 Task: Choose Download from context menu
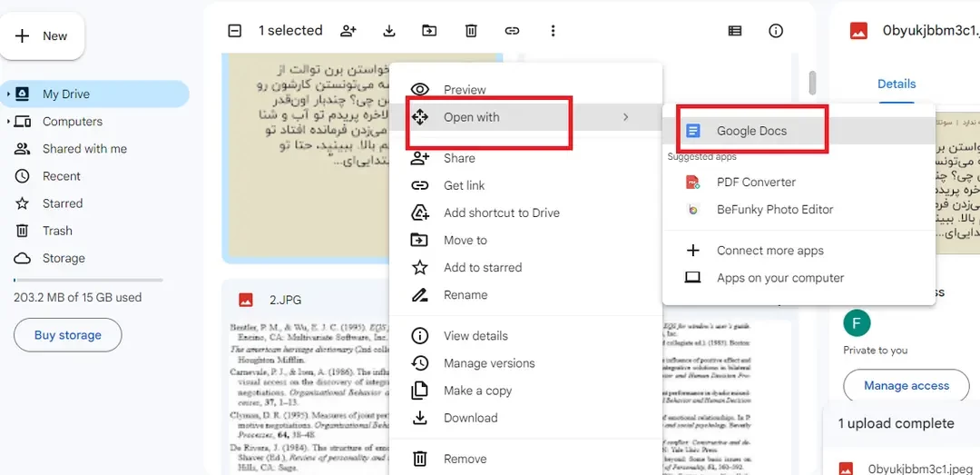(525, 418)
